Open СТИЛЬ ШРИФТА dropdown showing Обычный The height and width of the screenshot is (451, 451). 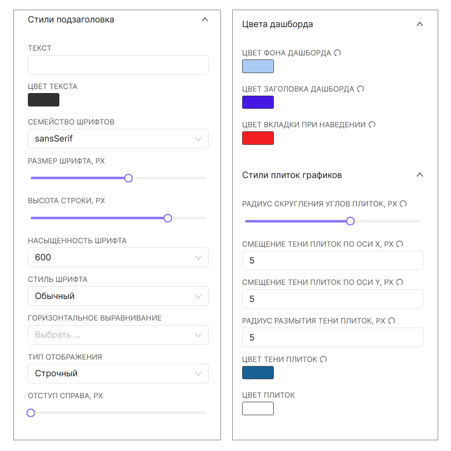tap(118, 296)
